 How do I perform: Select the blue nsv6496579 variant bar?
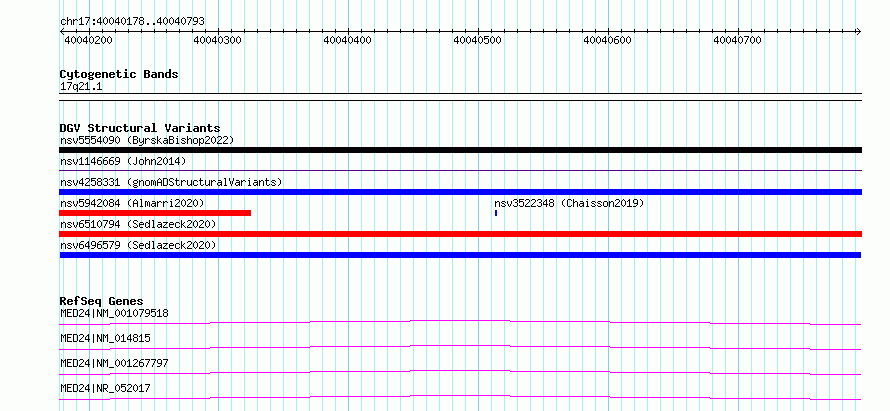pyautogui.click(x=460, y=255)
